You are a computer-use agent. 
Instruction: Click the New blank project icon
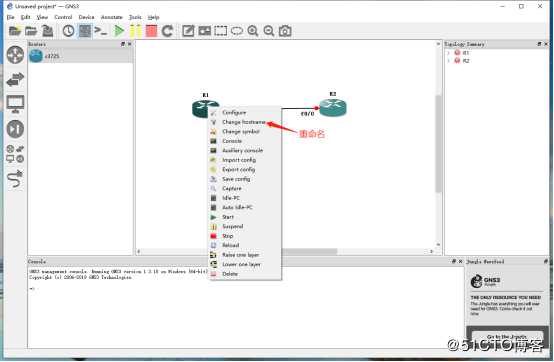[x=15, y=31]
